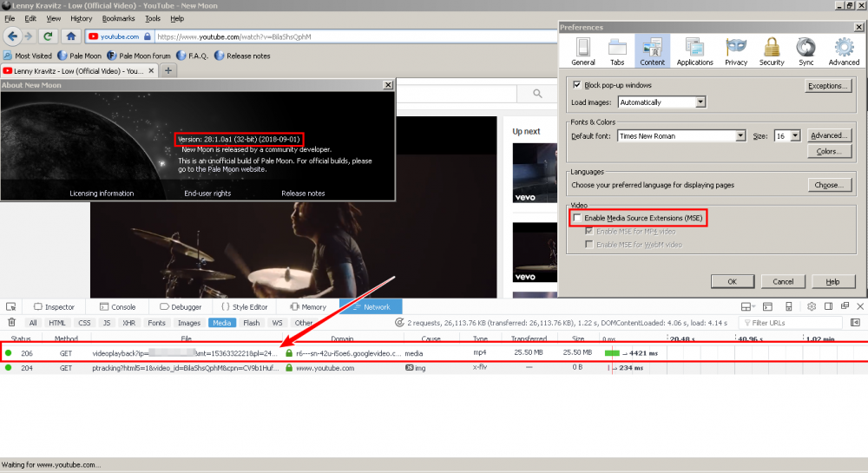Enable Media Source Extensions (MSE) checkbox
This screenshot has width=868, height=473.
click(x=577, y=218)
